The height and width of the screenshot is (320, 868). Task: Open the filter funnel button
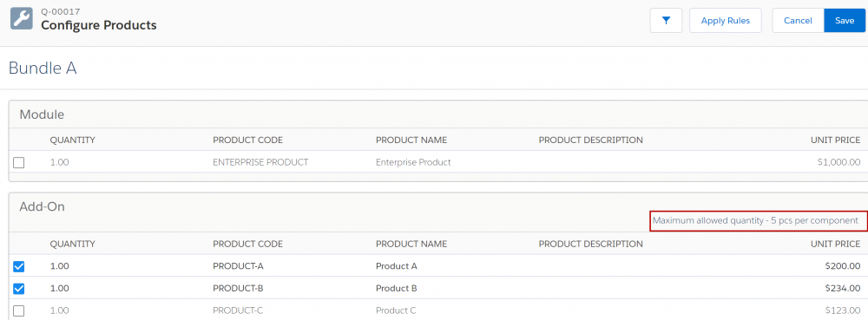pyautogui.click(x=666, y=21)
